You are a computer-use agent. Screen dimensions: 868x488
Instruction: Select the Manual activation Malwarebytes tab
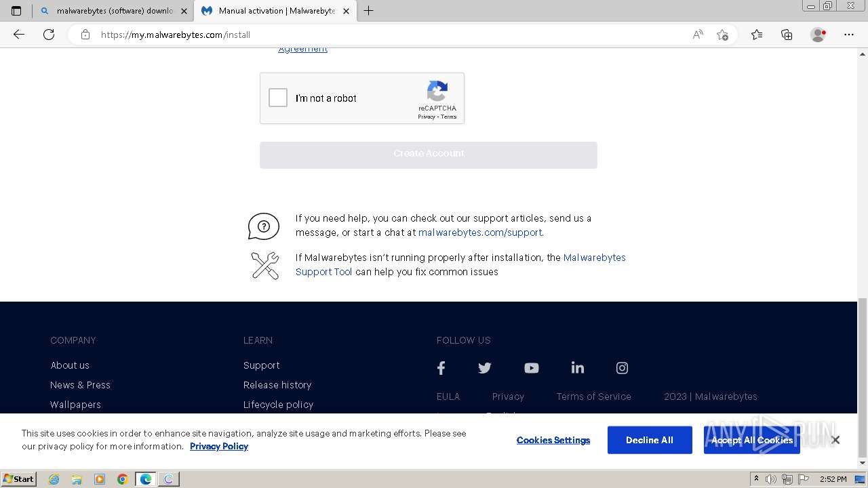point(275,11)
